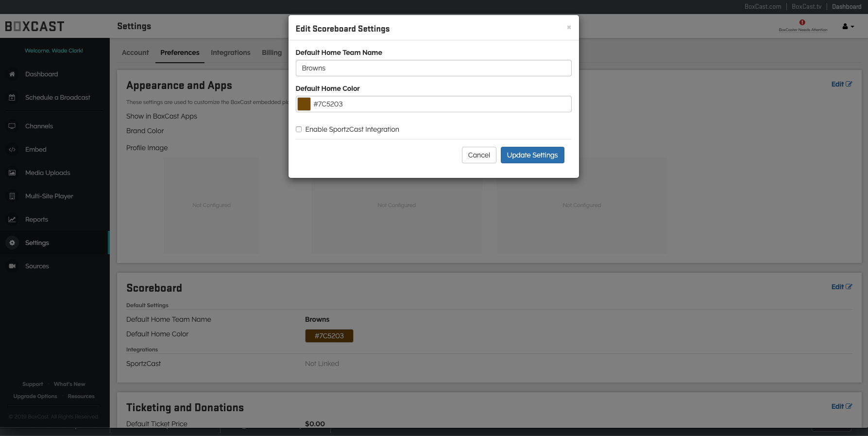Click the Embed code icon
Viewport: 868px width, 436px height.
pyautogui.click(x=12, y=150)
